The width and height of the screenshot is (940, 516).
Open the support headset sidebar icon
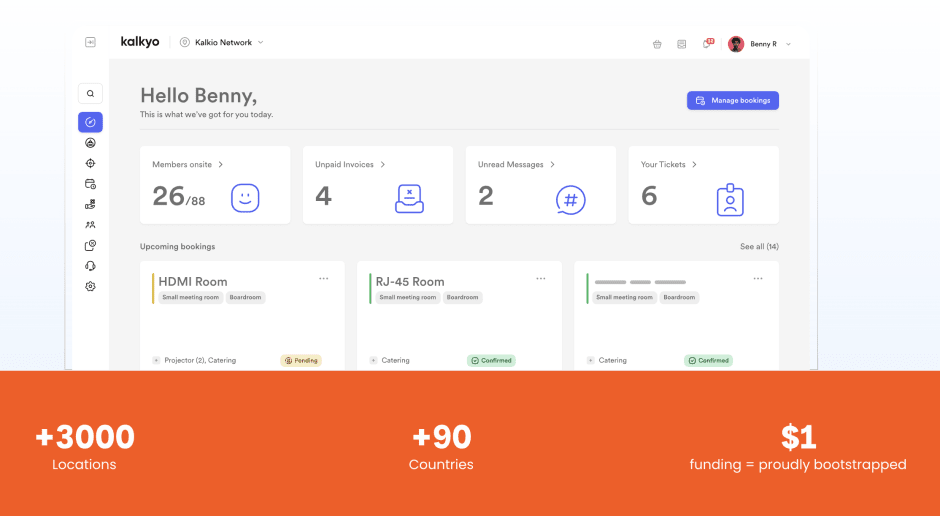90,265
